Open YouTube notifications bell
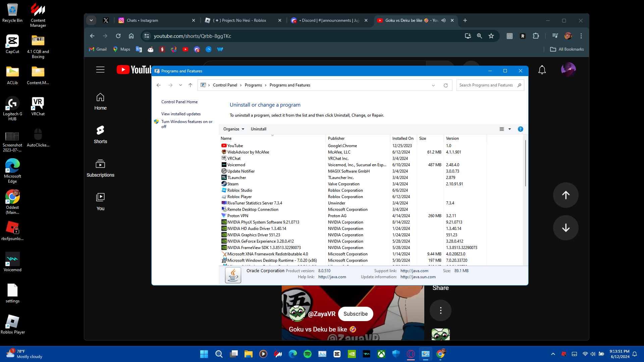This screenshot has width=644, height=362. (x=542, y=70)
